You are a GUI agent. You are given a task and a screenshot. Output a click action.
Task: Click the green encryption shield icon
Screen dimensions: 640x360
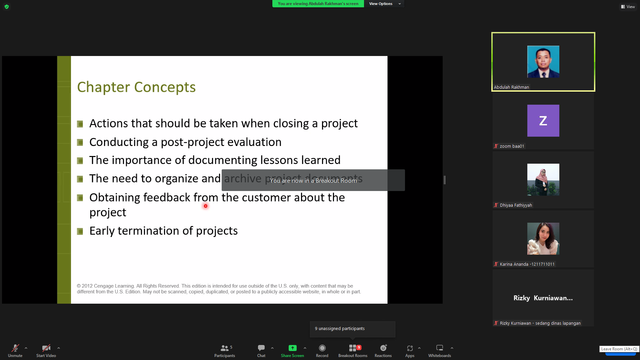(7, 7)
